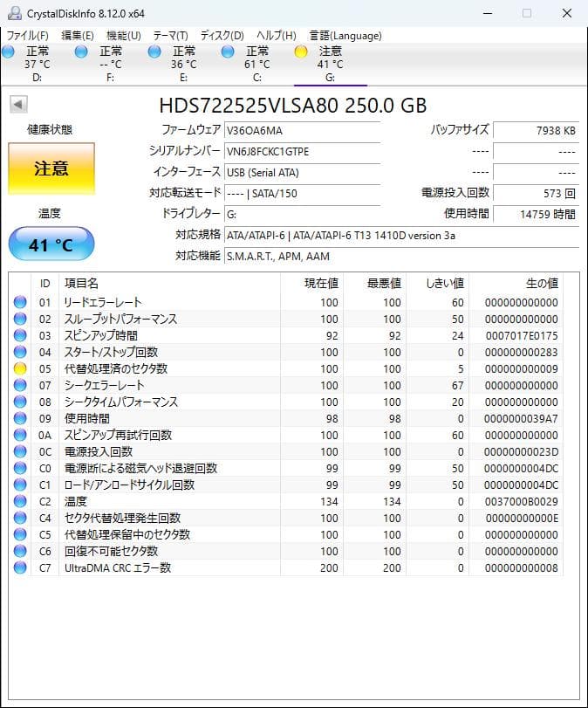This screenshot has height=708, width=588.
Task: Click the blue status dot for attribute C6
Action: [20, 551]
